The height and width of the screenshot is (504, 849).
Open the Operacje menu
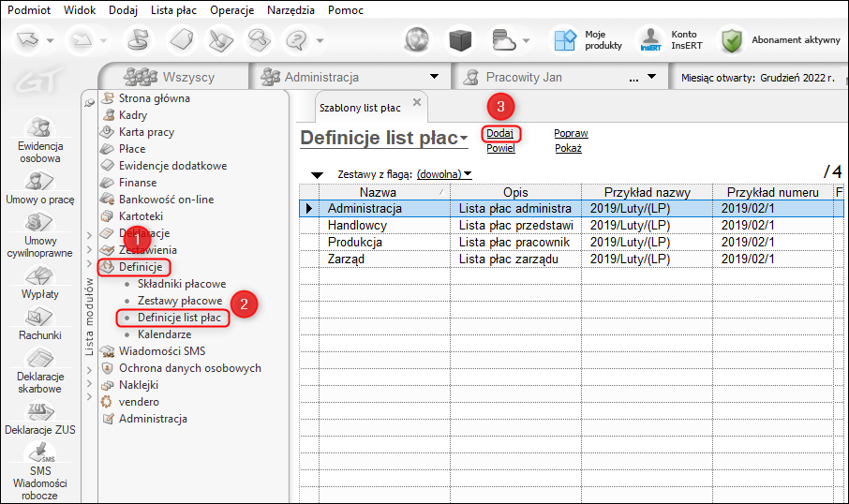233,9
